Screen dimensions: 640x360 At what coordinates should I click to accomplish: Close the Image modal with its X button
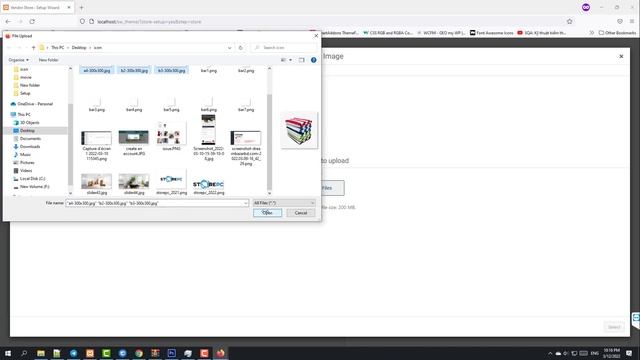[621, 56]
